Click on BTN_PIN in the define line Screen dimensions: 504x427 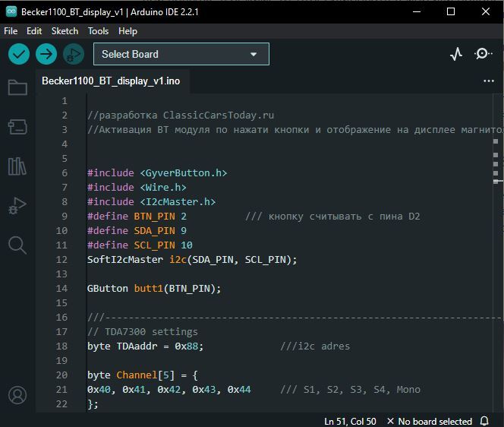coord(154,217)
